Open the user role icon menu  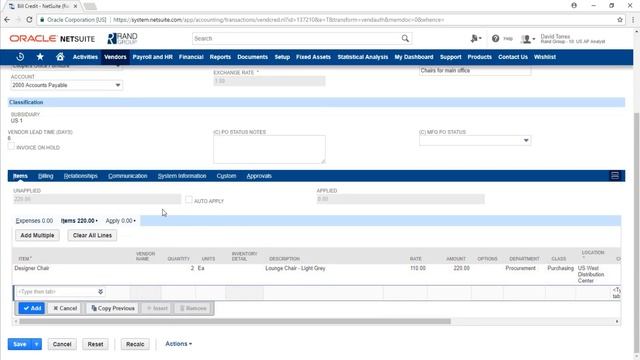527,39
